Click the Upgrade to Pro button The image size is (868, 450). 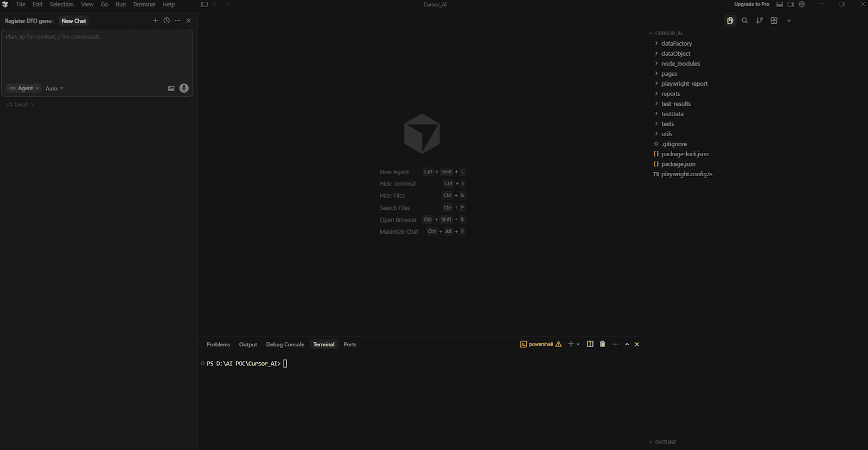pyautogui.click(x=751, y=4)
